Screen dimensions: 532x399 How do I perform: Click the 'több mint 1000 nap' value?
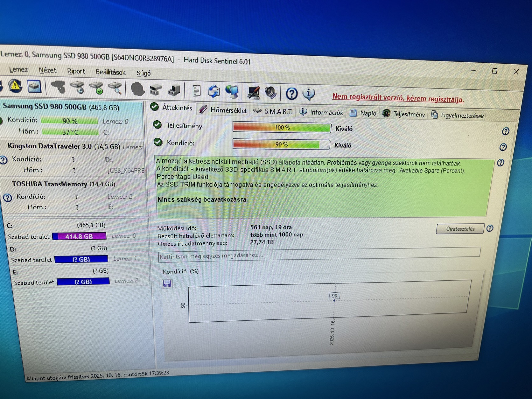click(x=276, y=235)
